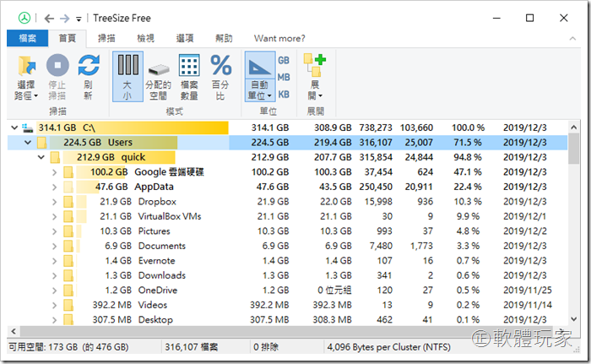
Task: Click the back navigation arrow in title bar
Action: (48, 17)
